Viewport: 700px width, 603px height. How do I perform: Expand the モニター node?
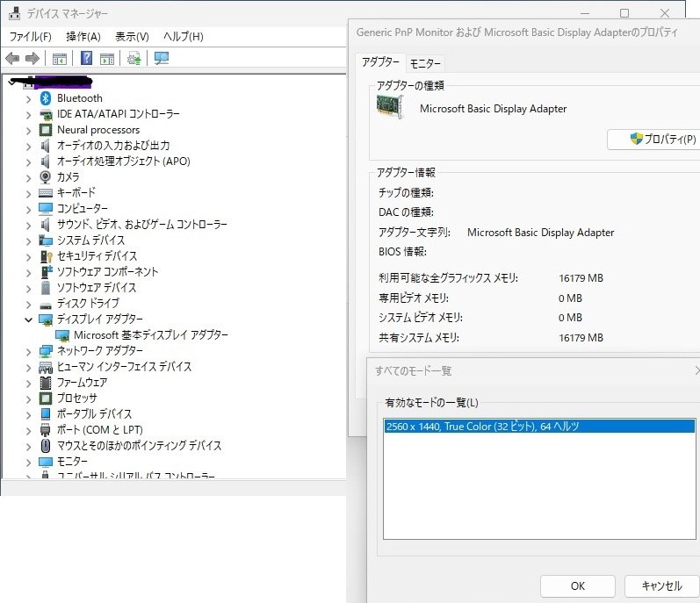[x=29, y=463]
